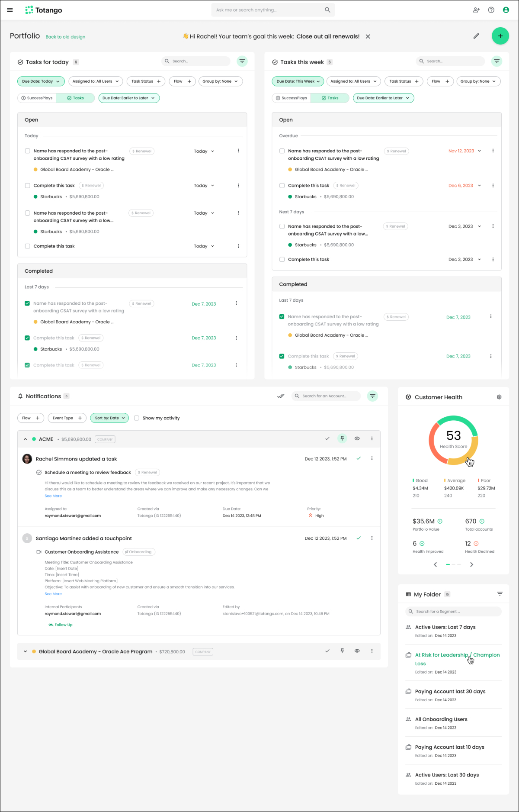The height and width of the screenshot is (812, 519).
Task: Open the Sort by: Date dropdown
Action: pos(109,418)
